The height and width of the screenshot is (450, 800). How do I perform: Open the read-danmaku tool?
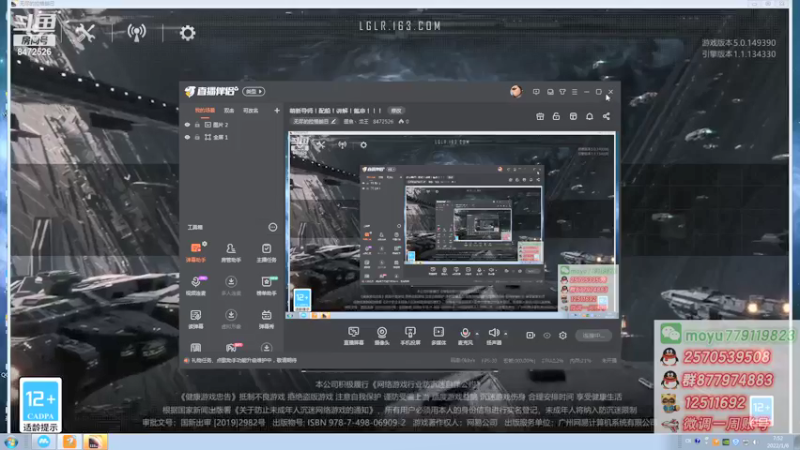pyautogui.click(x=196, y=318)
